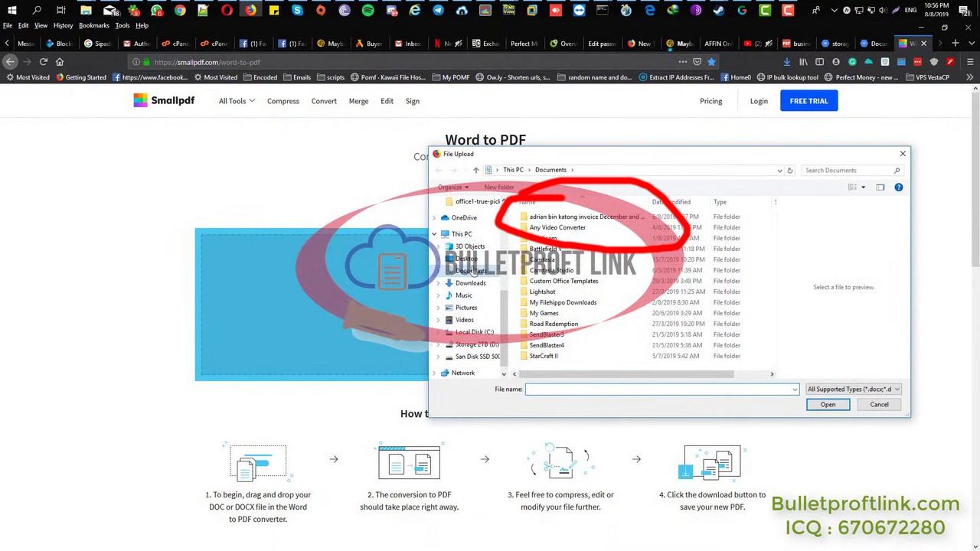Expand the address path history dropdown

pos(779,170)
